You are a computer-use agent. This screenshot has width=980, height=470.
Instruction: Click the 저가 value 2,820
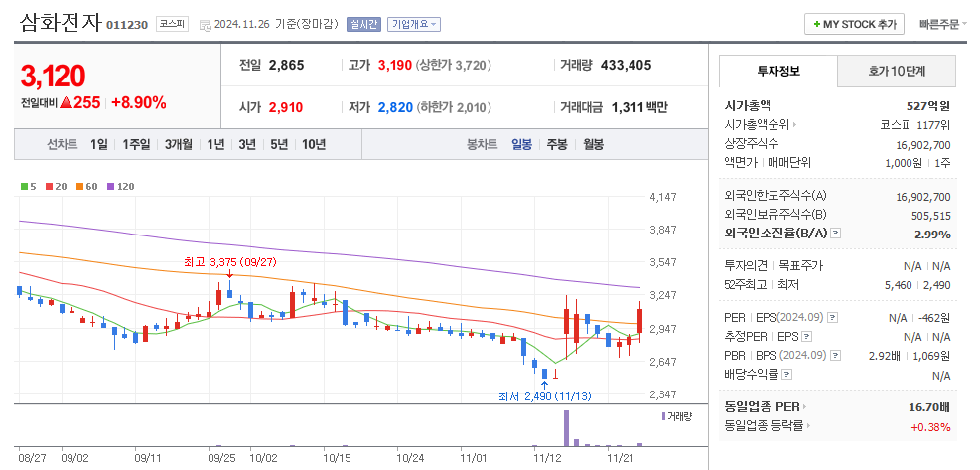click(395, 107)
